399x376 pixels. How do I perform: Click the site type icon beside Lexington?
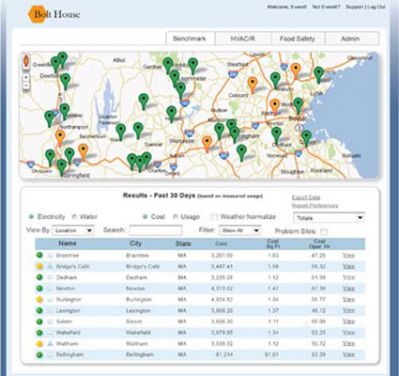pos(50,311)
